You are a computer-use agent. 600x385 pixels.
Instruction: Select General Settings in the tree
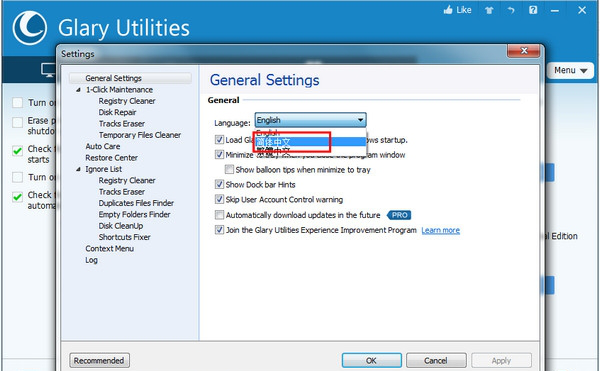(114, 78)
